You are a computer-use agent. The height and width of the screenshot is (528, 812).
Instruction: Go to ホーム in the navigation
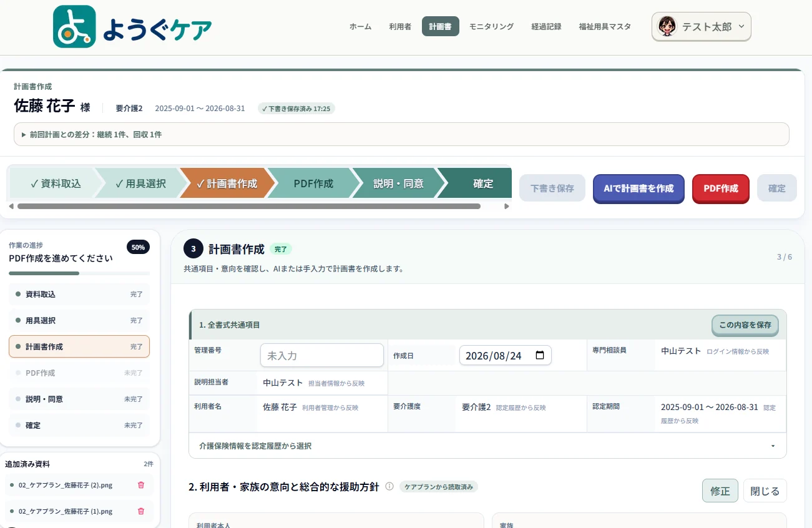(x=360, y=27)
